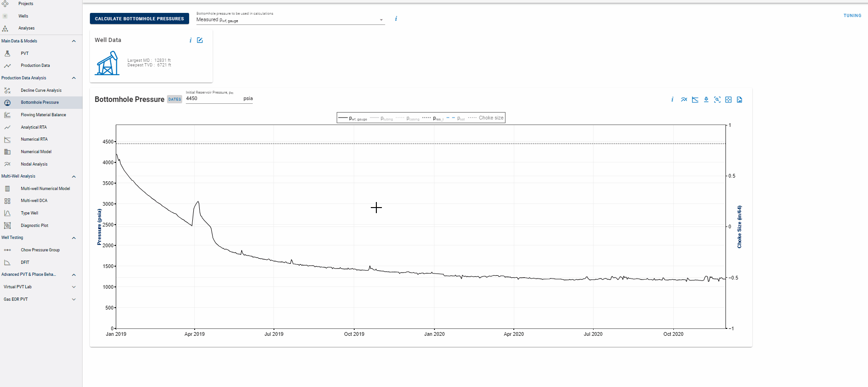This screenshot has width=868, height=387.
Task: Open Bottomhole Pressure chart info icon
Action: coord(672,100)
